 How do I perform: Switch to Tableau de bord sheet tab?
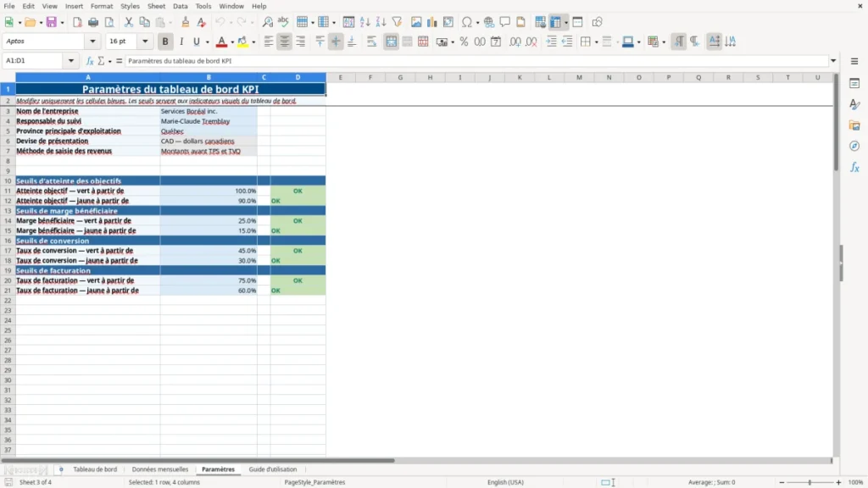point(95,469)
